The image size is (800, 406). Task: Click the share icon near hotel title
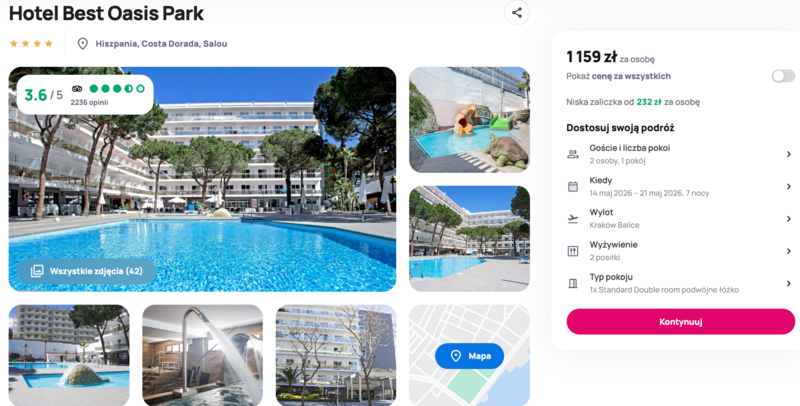pyautogui.click(x=517, y=13)
